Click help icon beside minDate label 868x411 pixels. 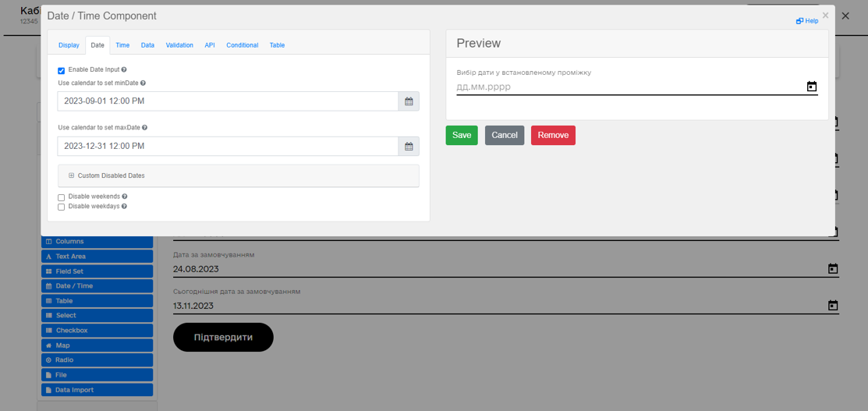[143, 83]
